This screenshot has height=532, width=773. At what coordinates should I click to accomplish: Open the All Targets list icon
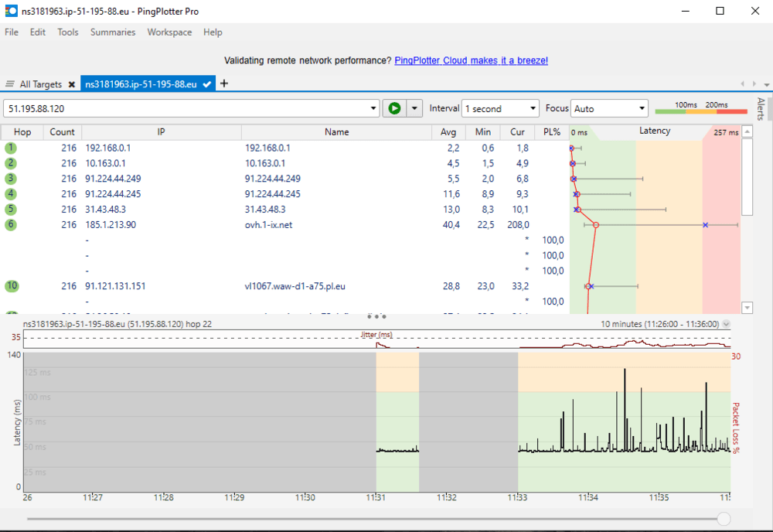[x=10, y=84]
